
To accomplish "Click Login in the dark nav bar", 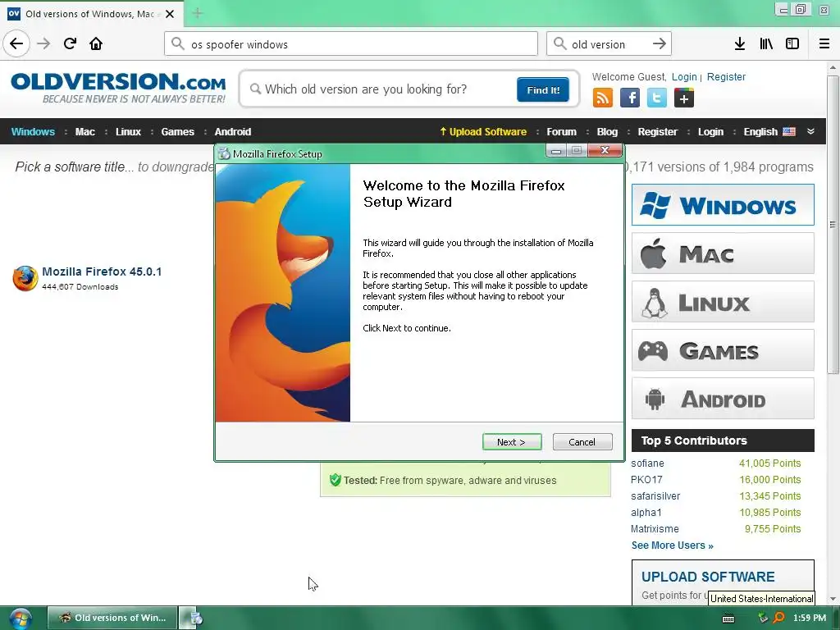I will 710,132.
